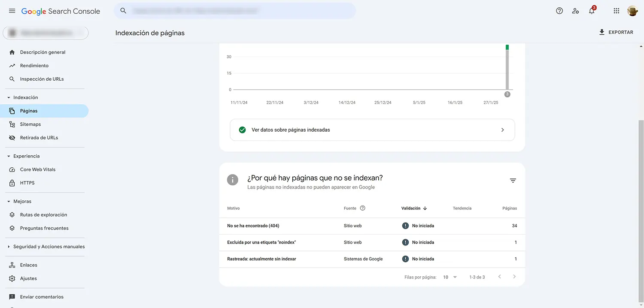The image size is (644, 308).
Task: Expand Seguridad y Acciones manuales
Action: pos(8,246)
